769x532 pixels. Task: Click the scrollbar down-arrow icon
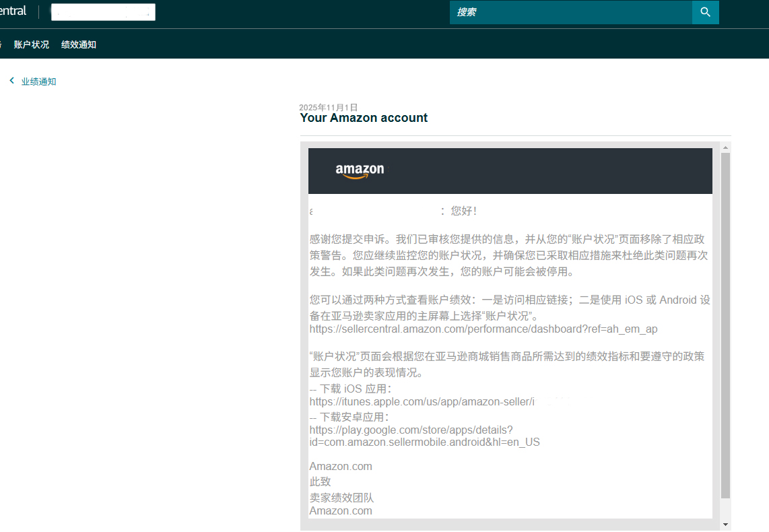tap(725, 523)
